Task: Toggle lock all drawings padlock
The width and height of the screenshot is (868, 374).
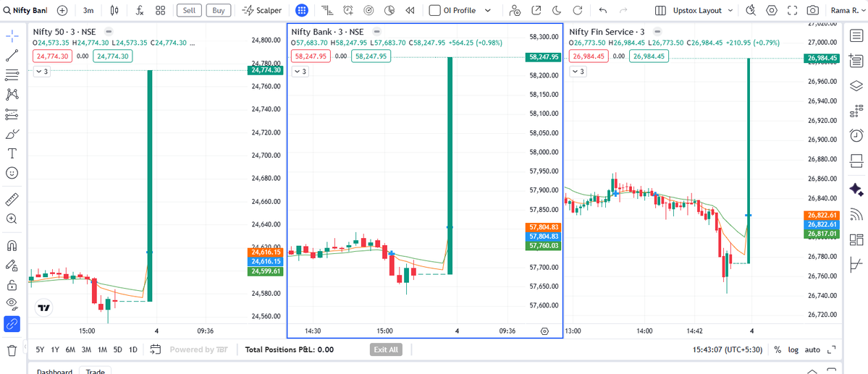Action: click(12, 285)
